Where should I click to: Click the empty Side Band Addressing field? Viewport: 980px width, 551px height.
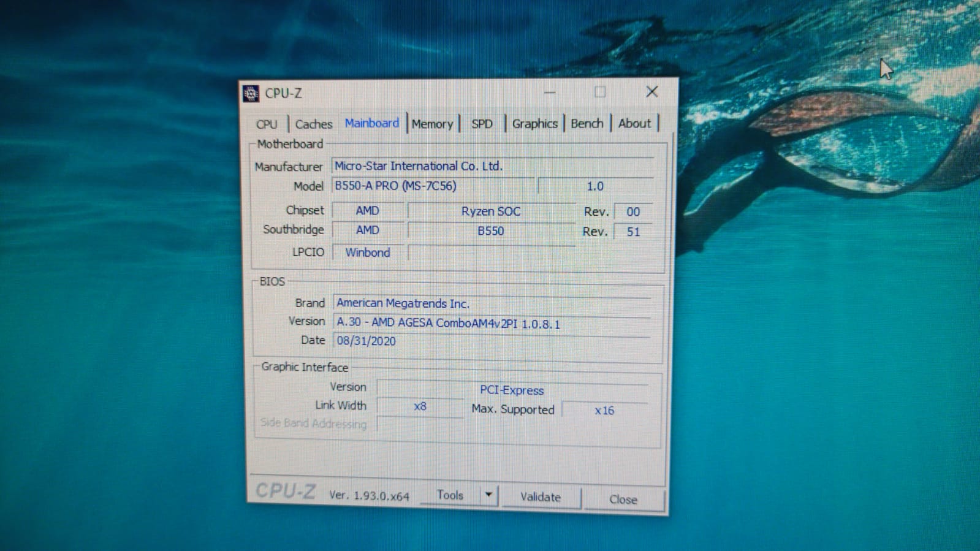click(420, 424)
